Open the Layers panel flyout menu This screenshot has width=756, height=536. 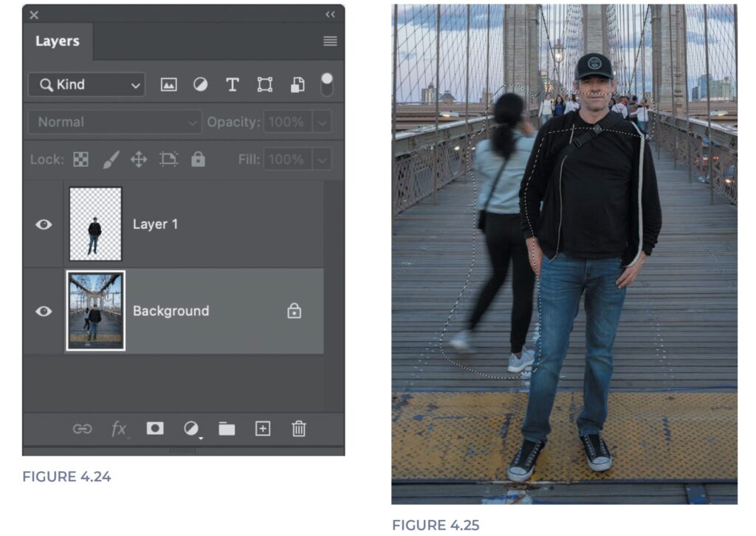point(330,41)
